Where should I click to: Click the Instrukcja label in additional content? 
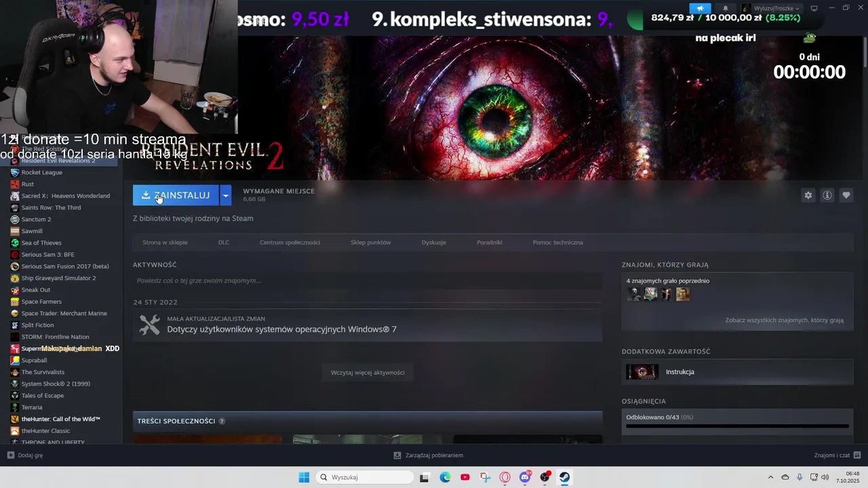point(680,371)
